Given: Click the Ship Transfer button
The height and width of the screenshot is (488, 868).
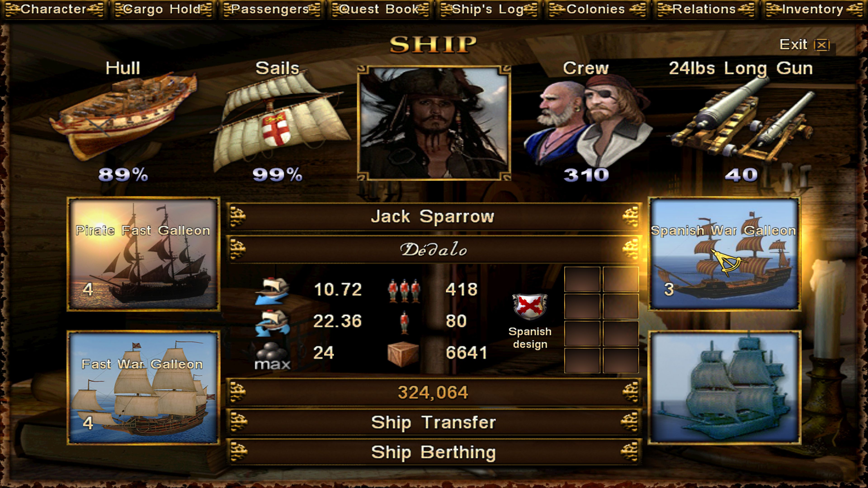Looking at the screenshot, I should pyautogui.click(x=434, y=422).
